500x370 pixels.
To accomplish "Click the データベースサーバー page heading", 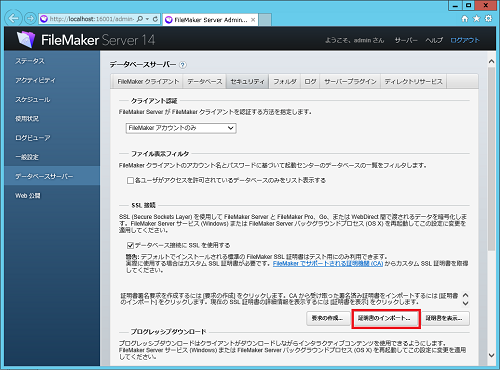I will point(143,64).
